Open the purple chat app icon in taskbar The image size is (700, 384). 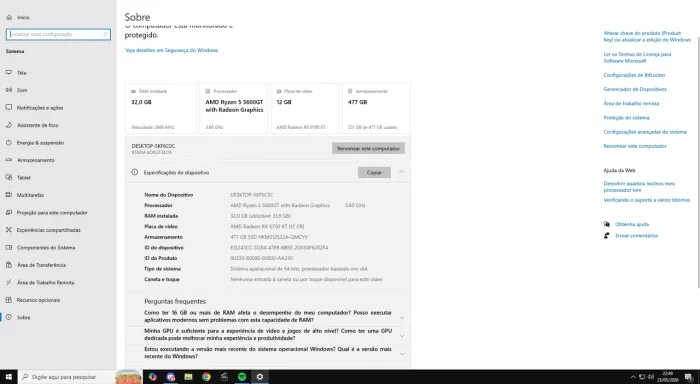[171, 377]
